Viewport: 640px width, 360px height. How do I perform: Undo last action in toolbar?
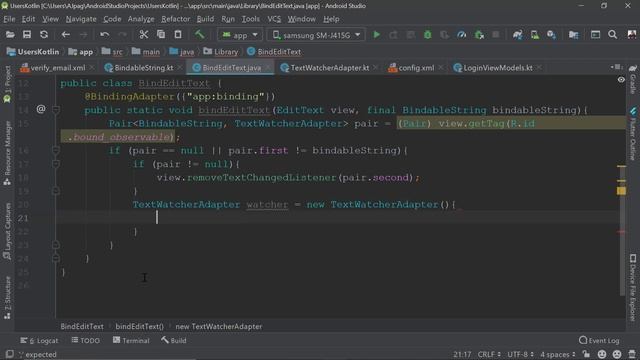click(x=104, y=35)
